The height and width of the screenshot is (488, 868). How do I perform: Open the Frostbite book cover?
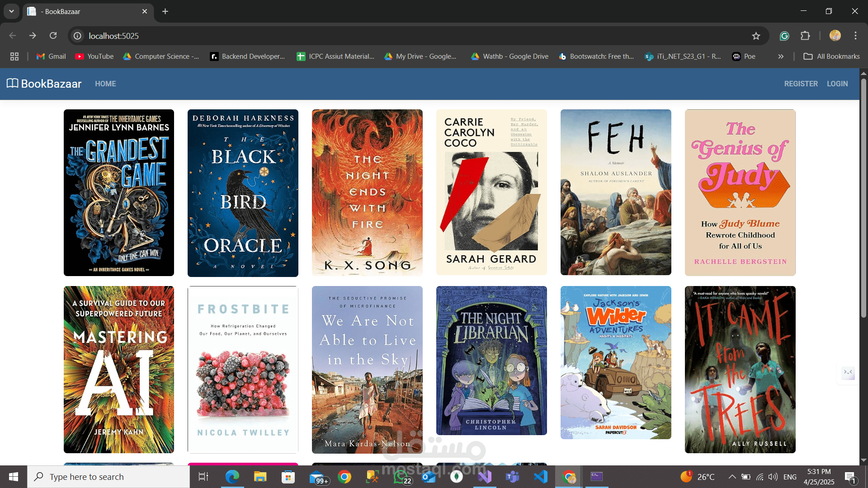(x=243, y=370)
